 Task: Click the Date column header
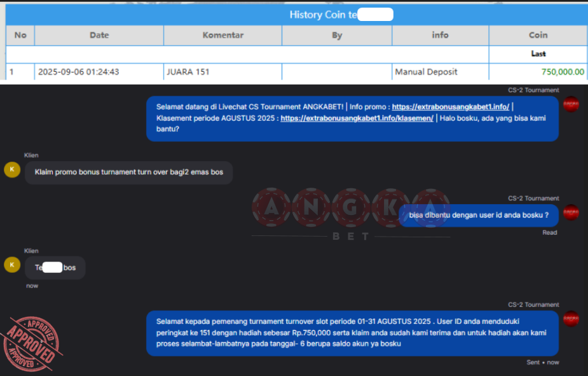click(99, 35)
